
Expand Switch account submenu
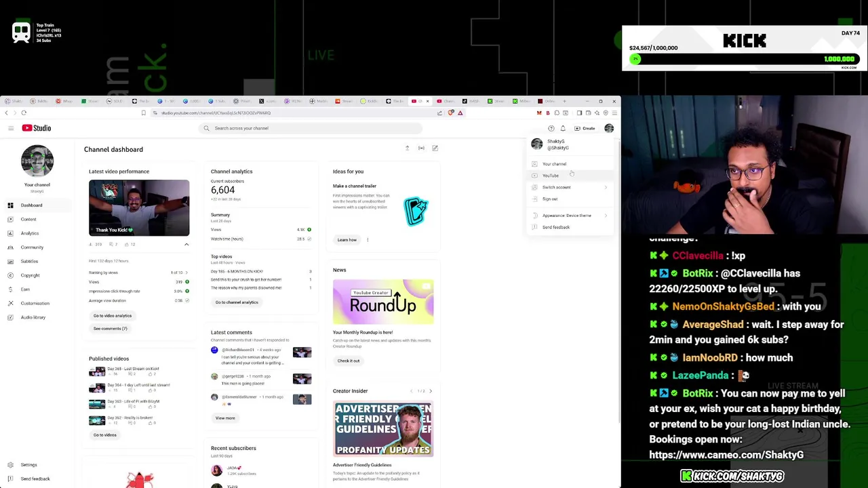(570, 187)
